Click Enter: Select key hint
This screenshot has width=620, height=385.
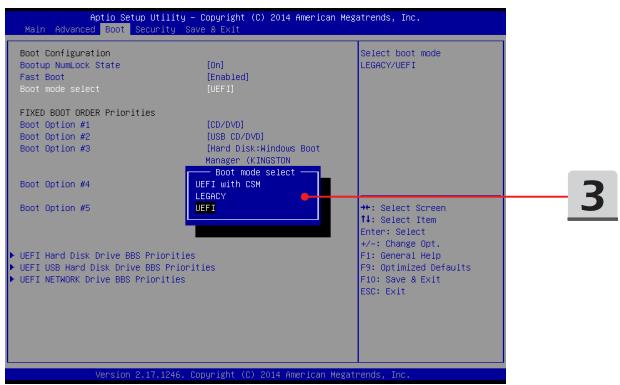393,232
